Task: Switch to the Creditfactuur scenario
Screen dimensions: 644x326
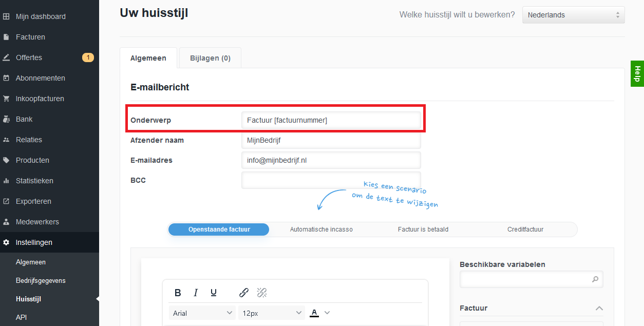Action: (x=525, y=229)
